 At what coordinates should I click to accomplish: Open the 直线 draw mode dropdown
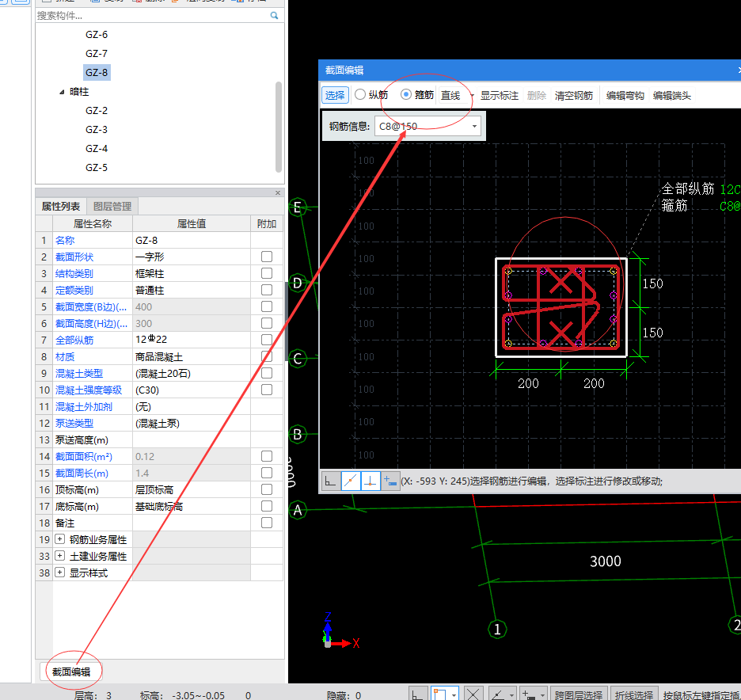point(472,96)
